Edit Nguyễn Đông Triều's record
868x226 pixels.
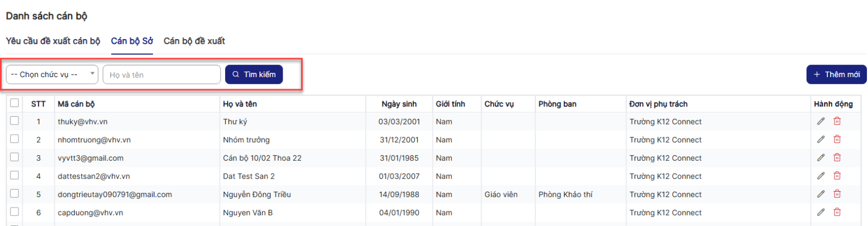point(821,194)
